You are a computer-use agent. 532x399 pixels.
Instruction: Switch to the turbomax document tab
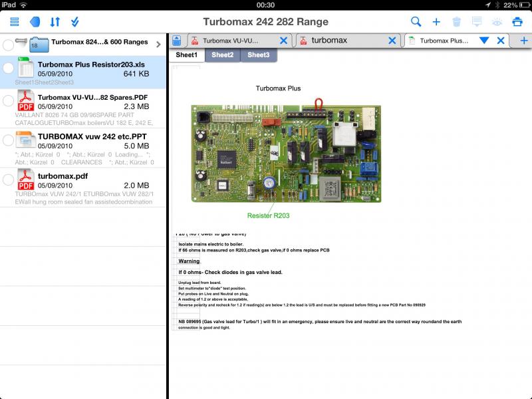tap(339, 41)
